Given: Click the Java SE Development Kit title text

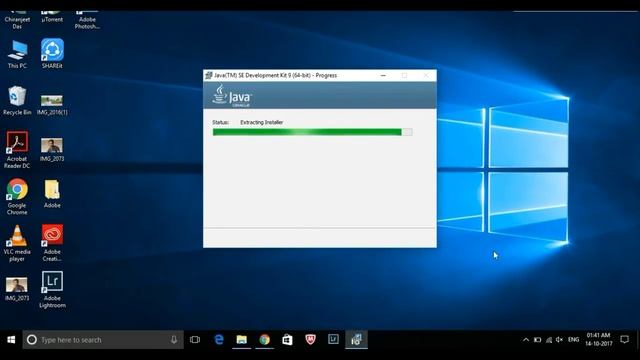Looking at the screenshot, I should point(276,76).
